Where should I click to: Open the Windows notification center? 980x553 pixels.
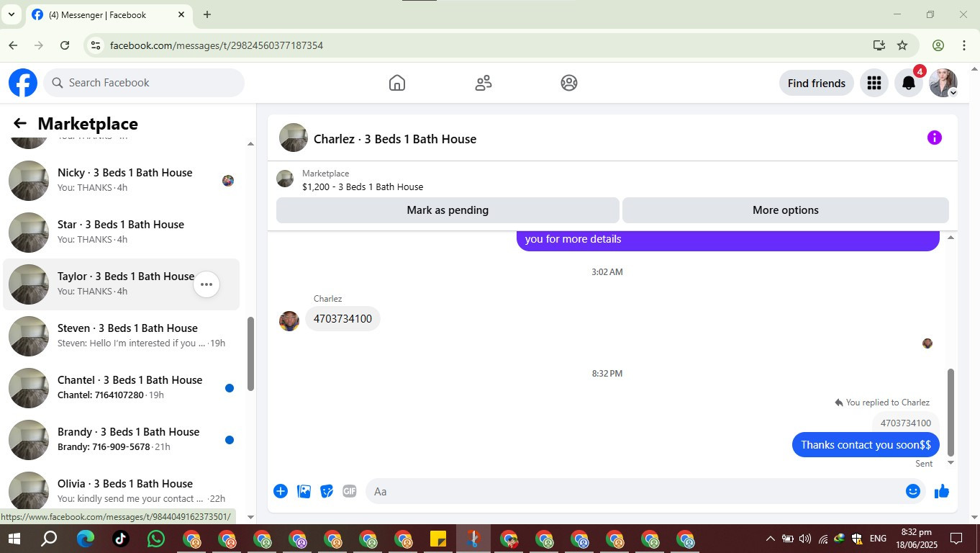956,539
